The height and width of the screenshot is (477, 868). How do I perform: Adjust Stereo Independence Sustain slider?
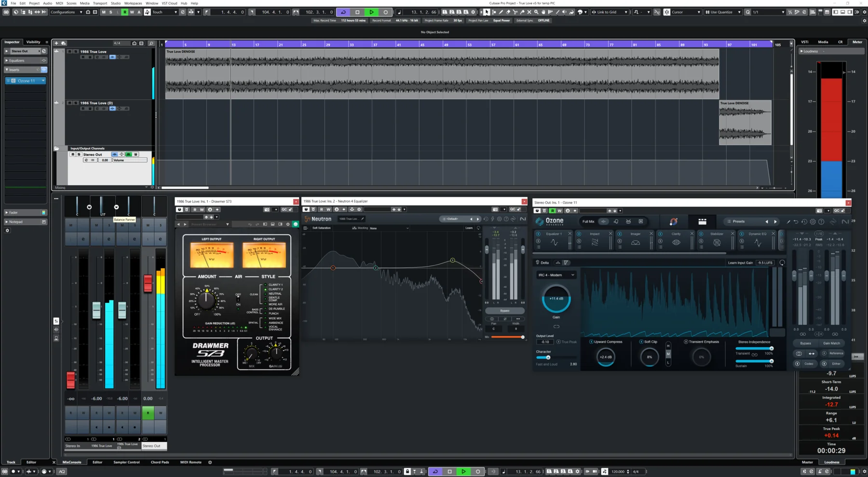pos(771,361)
